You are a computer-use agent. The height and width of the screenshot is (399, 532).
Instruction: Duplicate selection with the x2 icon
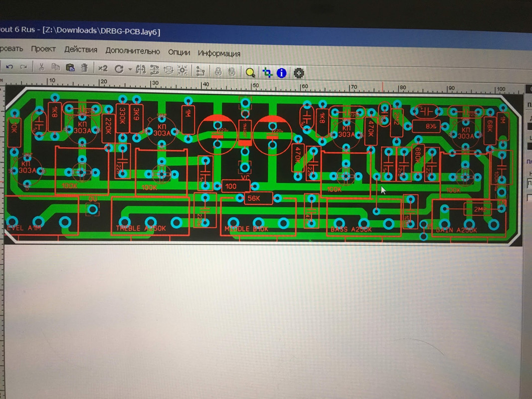click(x=103, y=68)
